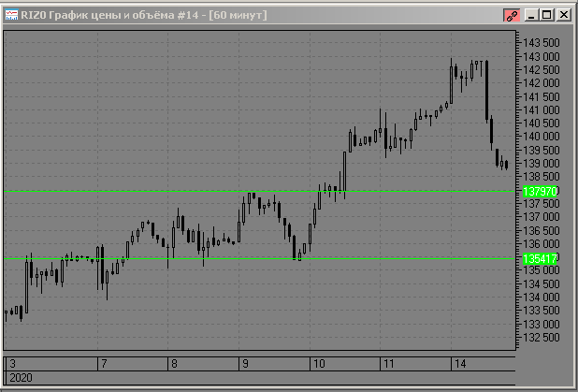The image size is (578, 392).
Task: Click the 139 500 price axis label
Action: 542,150
